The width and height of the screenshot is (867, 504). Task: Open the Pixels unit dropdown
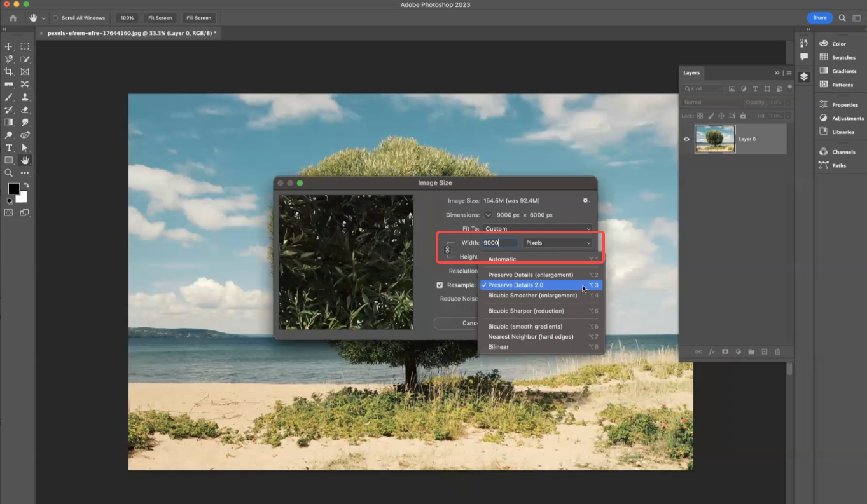(x=557, y=243)
